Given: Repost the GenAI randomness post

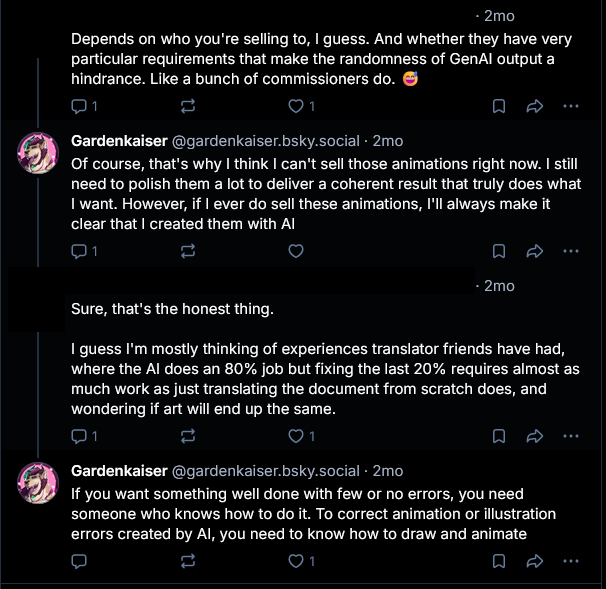Looking at the screenshot, I should click(x=187, y=106).
